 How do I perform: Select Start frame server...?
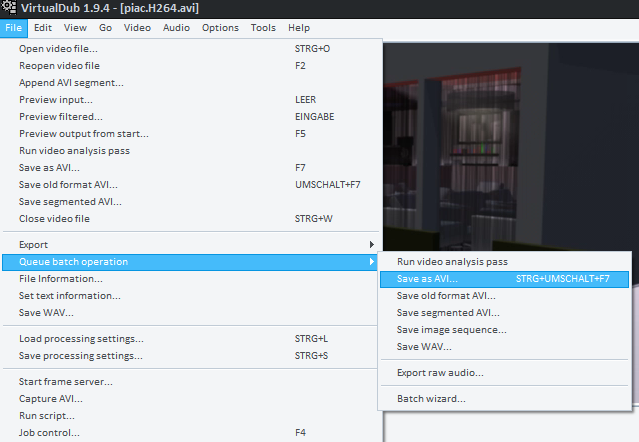pyautogui.click(x=191, y=382)
